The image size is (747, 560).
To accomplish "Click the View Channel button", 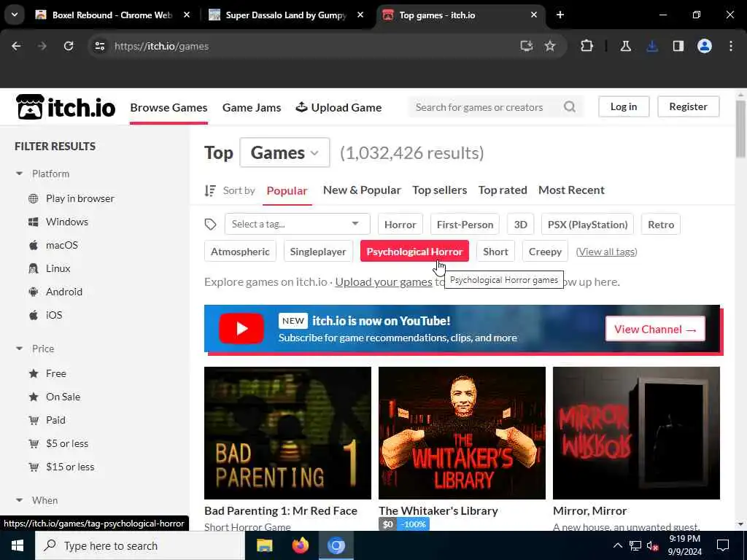I will [x=656, y=329].
